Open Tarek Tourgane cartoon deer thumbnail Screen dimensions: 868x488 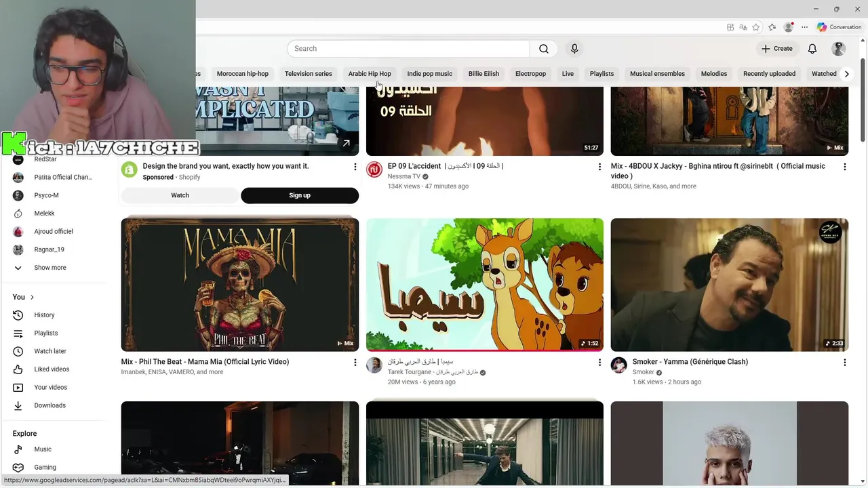point(485,285)
